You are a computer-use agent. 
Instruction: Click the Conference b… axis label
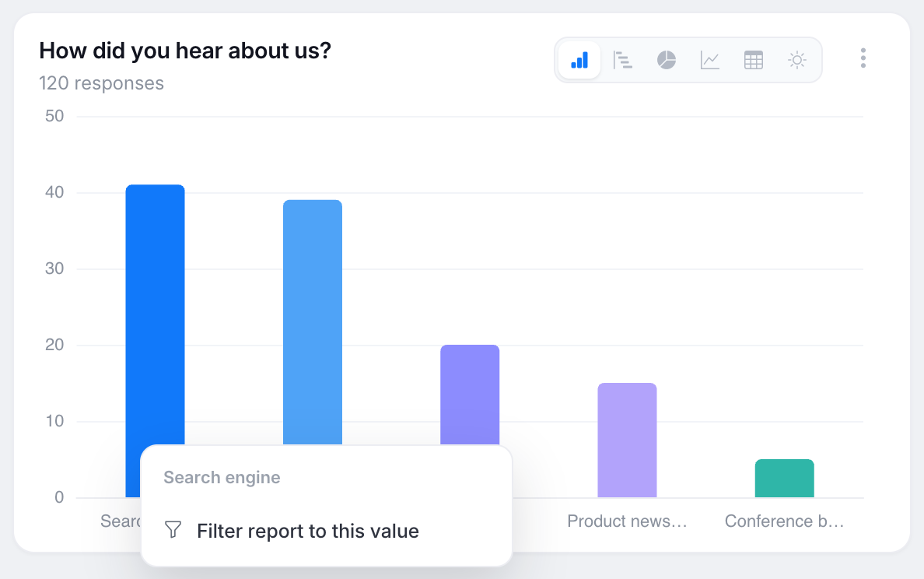pyautogui.click(x=784, y=521)
